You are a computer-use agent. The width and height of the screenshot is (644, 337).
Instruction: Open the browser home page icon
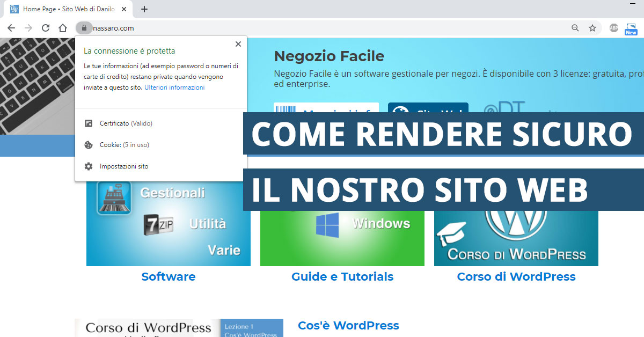(63, 28)
